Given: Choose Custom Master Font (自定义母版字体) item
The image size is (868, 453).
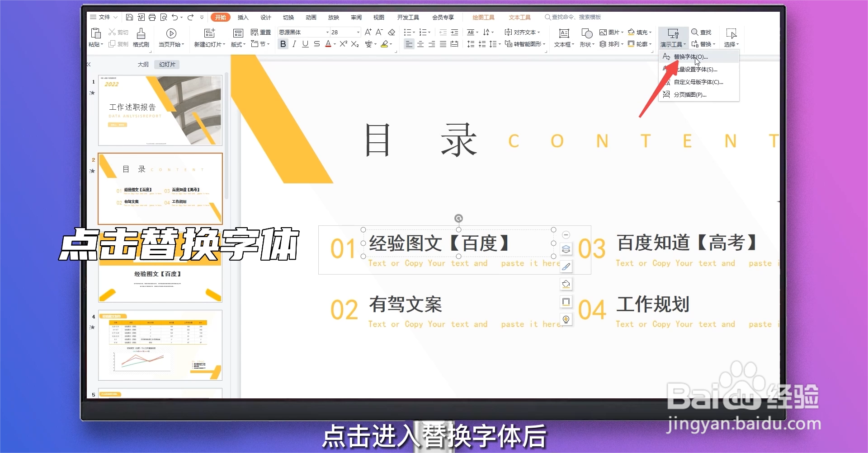Looking at the screenshot, I should click(699, 82).
